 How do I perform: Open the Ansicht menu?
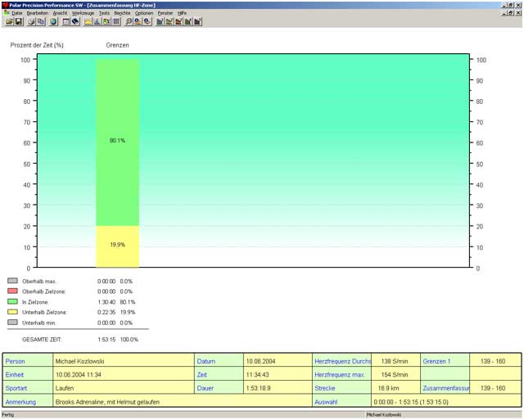tap(60, 13)
